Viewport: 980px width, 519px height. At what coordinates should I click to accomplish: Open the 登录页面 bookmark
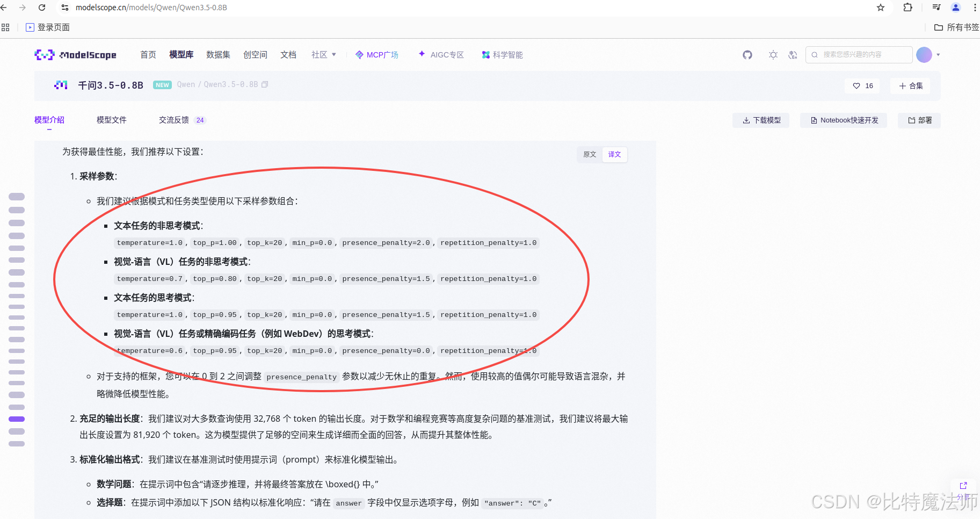(x=48, y=27)
